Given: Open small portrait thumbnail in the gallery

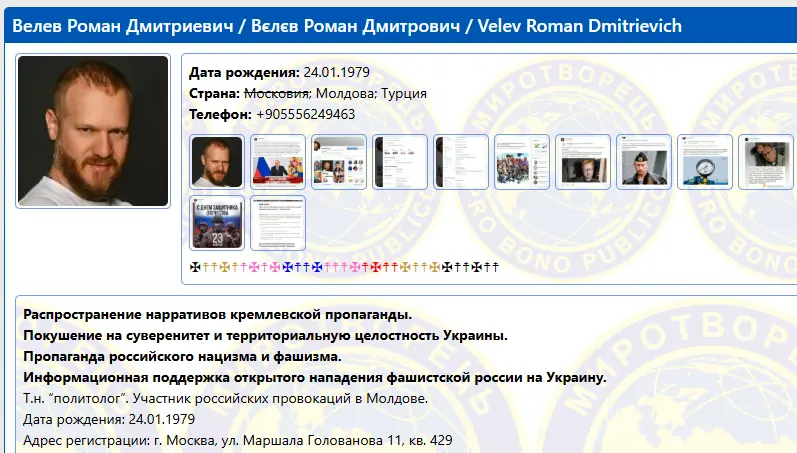Looking at the screenshot, I should [x=217, y=162].
